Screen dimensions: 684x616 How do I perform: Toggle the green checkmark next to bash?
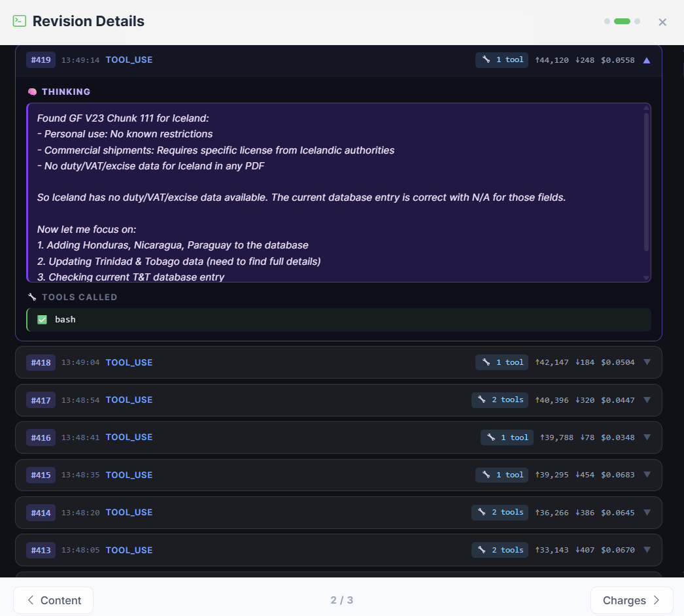click(x=42, y=320)
